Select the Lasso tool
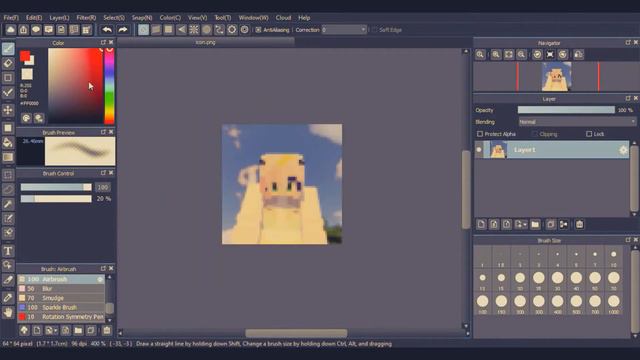Image resolution: width=640 pixels, height=360 pixels. 8,189
